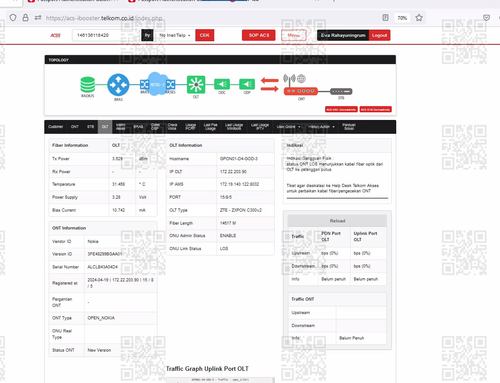
Task: Click the Vendor ID value Nokia
Action: tap(93, 241)
